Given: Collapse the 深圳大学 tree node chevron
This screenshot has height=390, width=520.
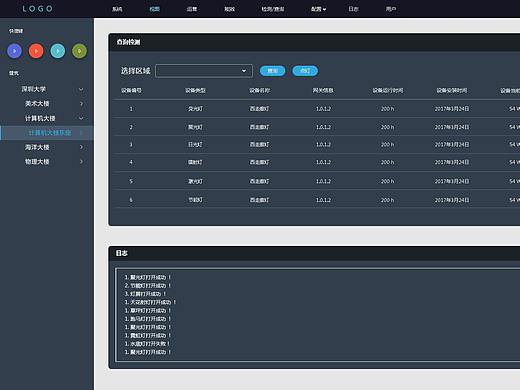Looking at the screenshot, I should 81,89.
